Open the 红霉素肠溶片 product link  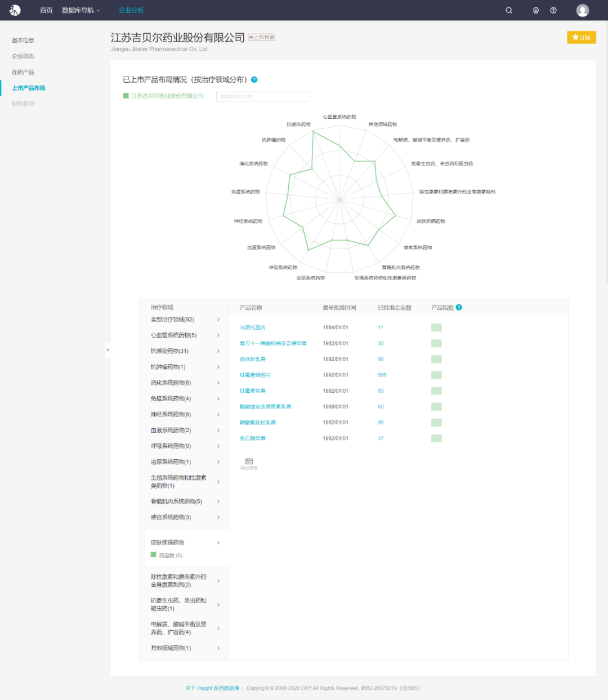(x=255, y=375)
